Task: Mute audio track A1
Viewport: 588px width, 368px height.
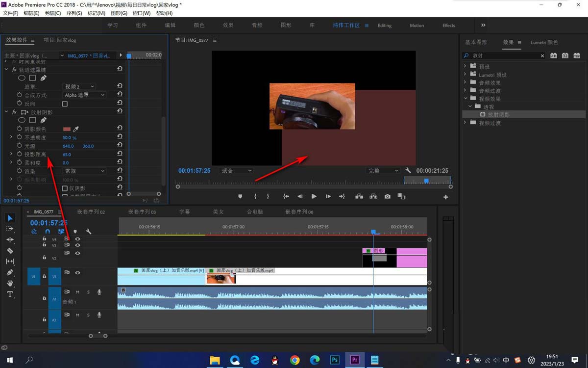Action: (x=77, y=292)
